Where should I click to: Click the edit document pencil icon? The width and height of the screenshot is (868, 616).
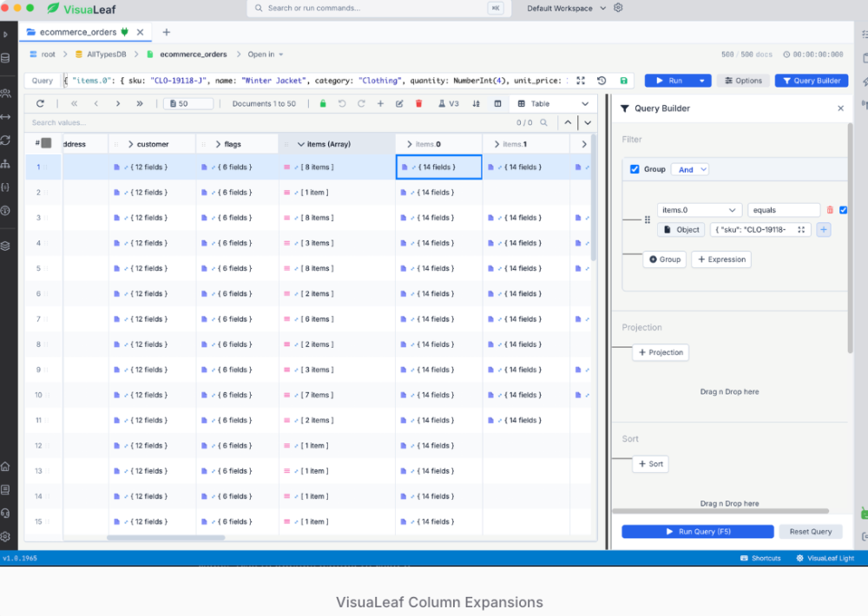click(399, 103)
